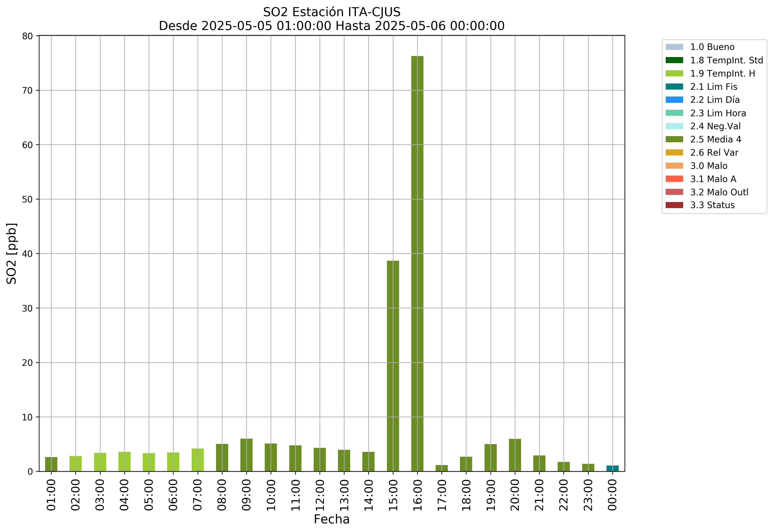Screen dimensions: 773x532
Task: Click the legend label '2.2 Lim Día'
Action: 715,100
